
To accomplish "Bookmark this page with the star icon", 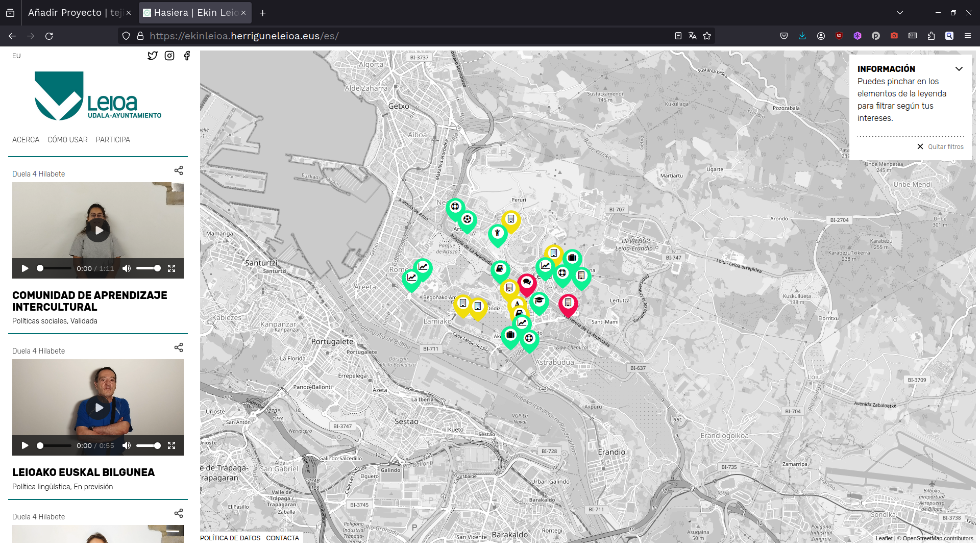I will (x=707, y=36).
